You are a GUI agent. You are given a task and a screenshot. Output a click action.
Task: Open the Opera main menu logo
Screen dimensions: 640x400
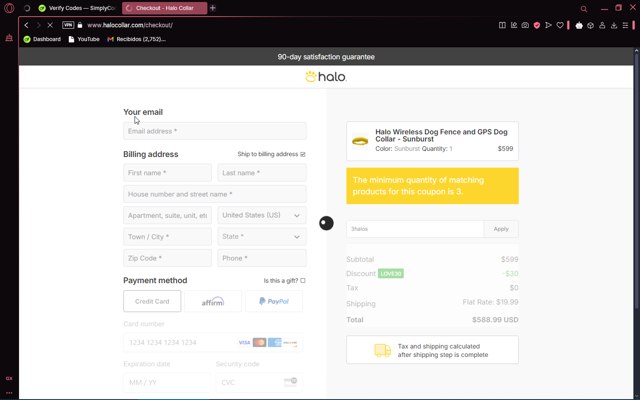point(9,8)
